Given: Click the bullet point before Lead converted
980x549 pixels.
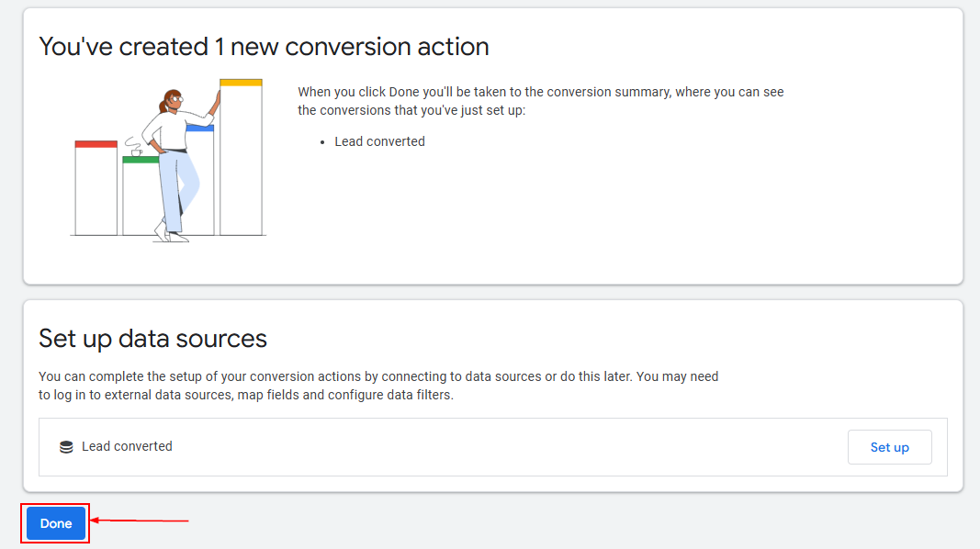Looking at the screenshot, I should [323, 142].
